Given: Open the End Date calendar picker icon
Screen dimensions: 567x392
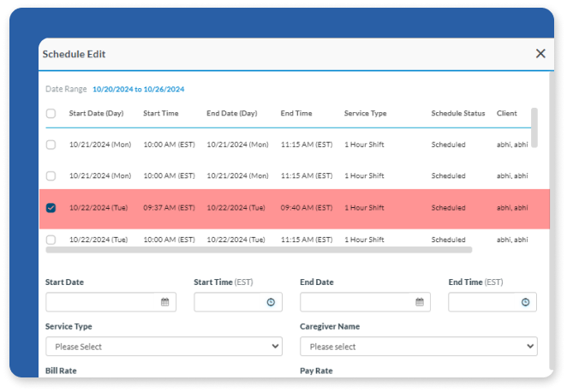Looking at the screenshot, I should pos(419,302).
